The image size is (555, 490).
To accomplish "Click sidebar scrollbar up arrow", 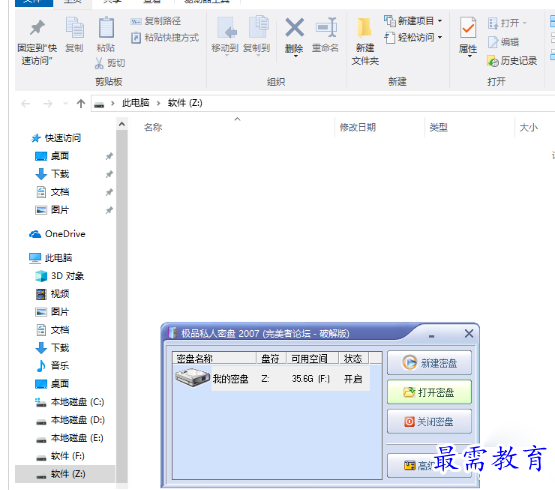I will [x=122, y=124].
